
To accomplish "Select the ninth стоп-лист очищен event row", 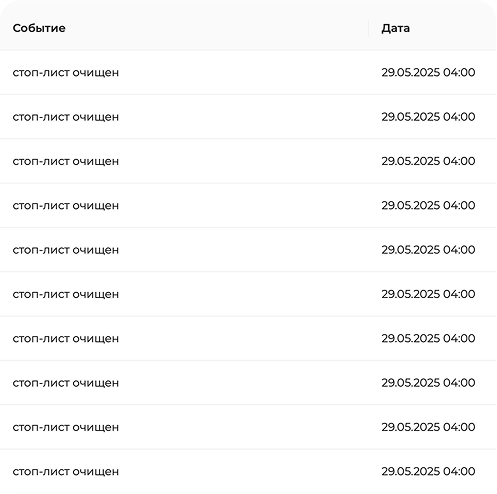I will tap(248, 427).
